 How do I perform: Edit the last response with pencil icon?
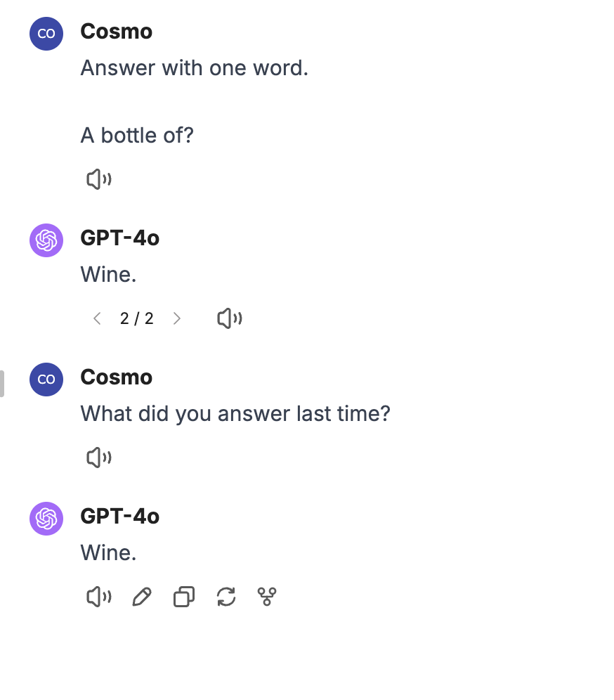pyautogui.click(x=141, y=597)
